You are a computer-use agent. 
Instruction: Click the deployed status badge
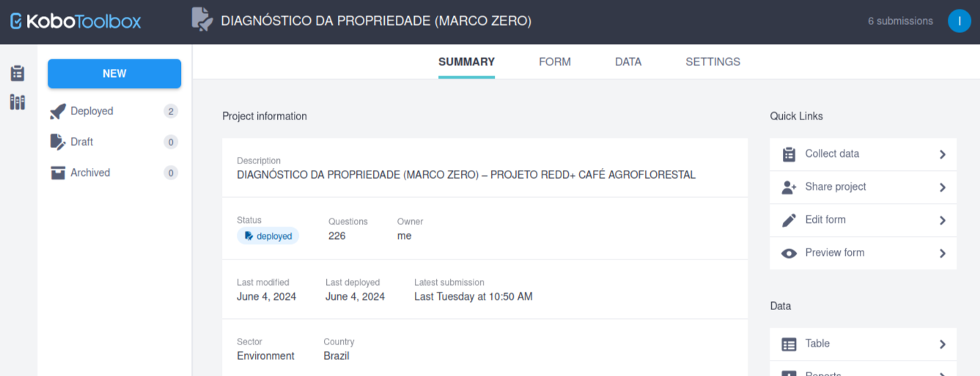268,236
